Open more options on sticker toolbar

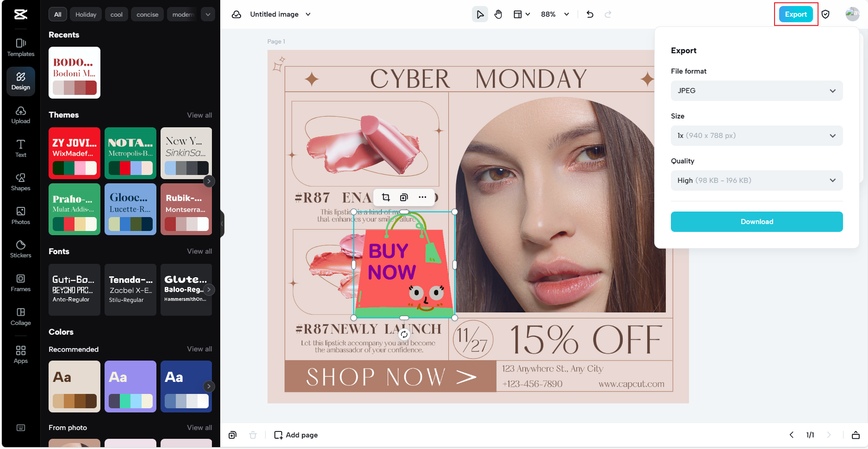422,198
